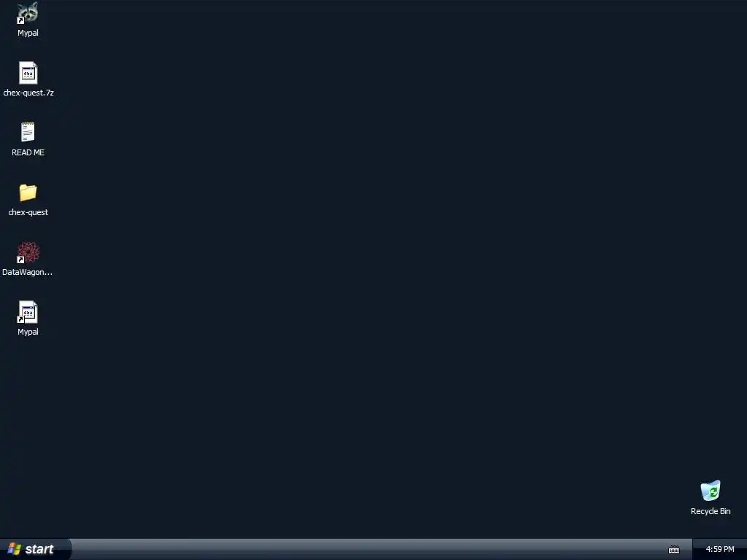Click the 'Recycle Bin' text label

tap(711, 511)
